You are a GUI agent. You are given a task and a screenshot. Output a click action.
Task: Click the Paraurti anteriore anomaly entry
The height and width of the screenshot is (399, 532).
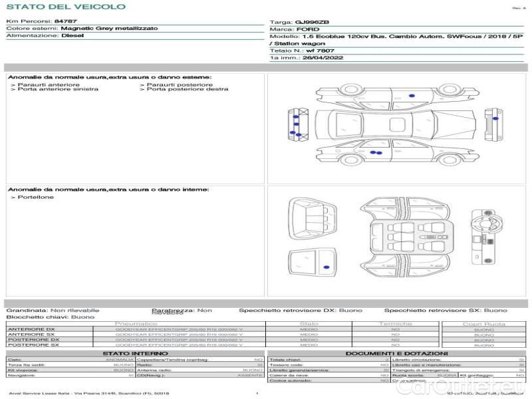coord(45,84)
